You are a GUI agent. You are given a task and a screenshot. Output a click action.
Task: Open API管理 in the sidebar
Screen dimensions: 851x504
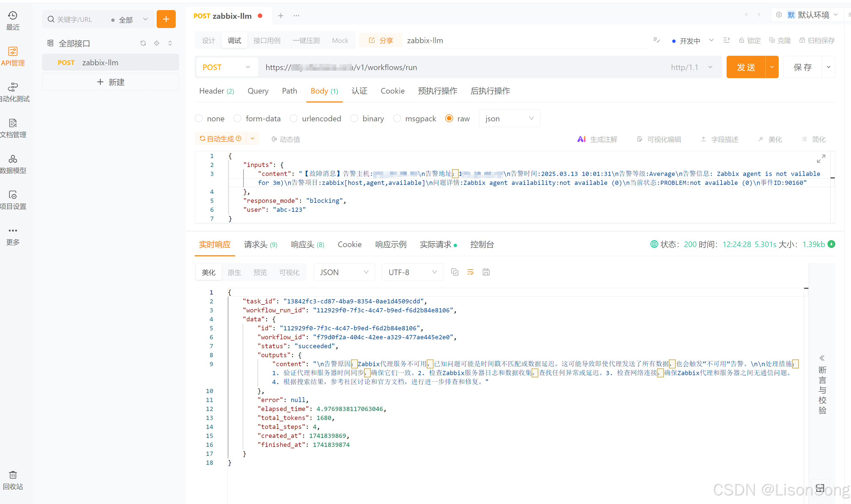click(x=13, y=56)
